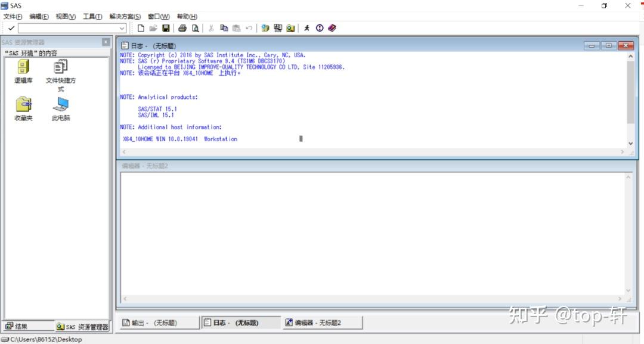Image resolution: width=644 pixels, height=344 pixels.
Task: Switch to the 输出 - (无标题) window tab
Action: [159, 323]
